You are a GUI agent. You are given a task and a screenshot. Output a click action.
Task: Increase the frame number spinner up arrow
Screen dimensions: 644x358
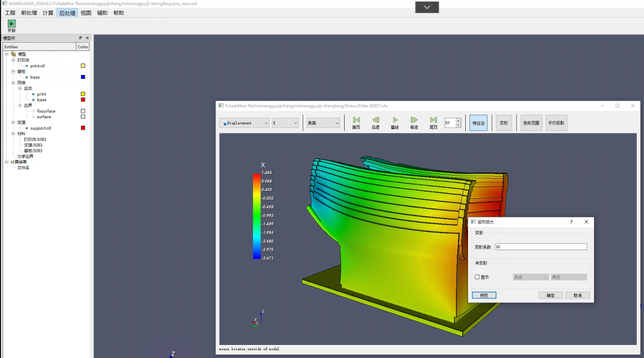click(x=459, y=120)
